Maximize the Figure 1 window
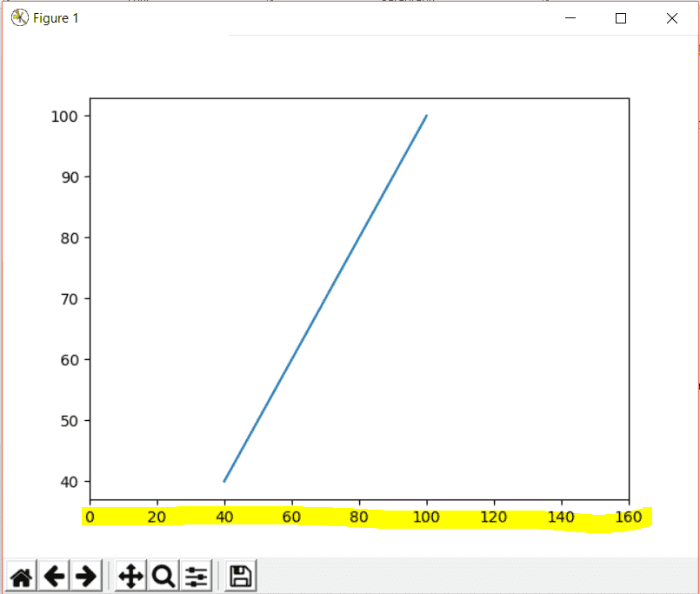The image size is (700, 594). tap(621, 18)
